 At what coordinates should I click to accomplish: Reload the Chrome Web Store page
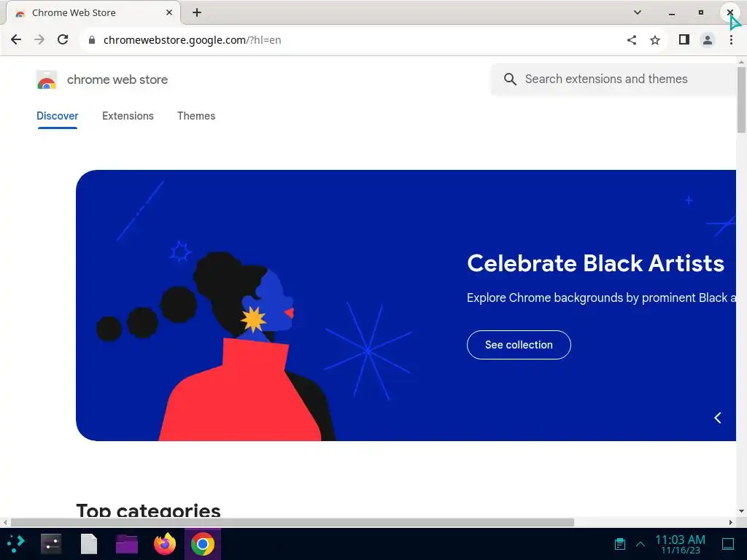63,39
